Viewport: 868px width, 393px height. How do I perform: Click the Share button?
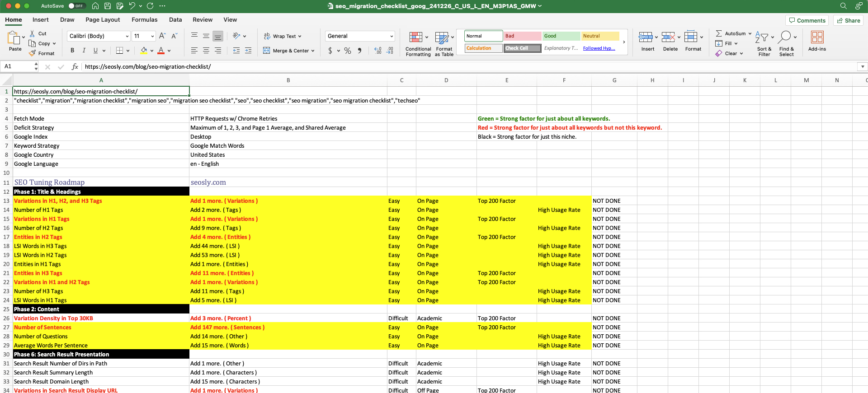coord(848,20)
